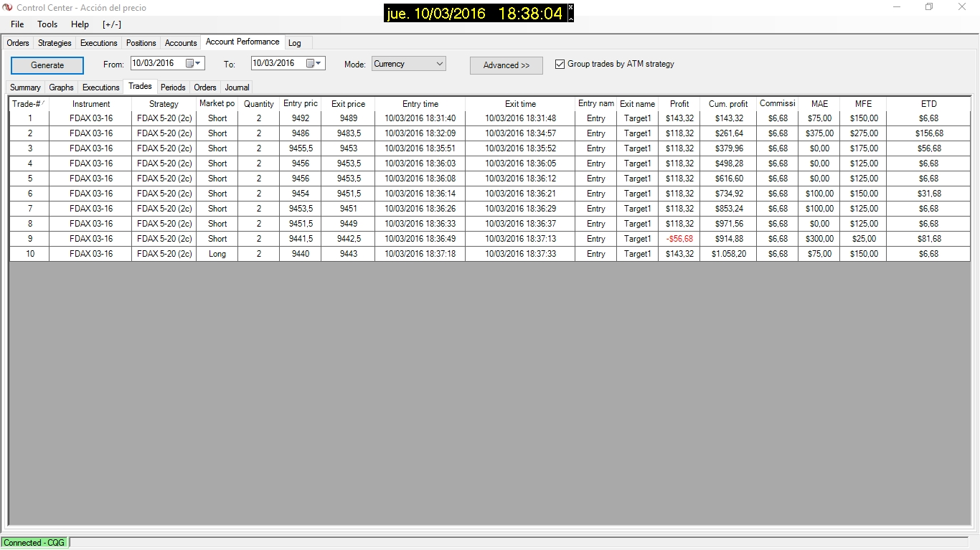Toggle Group trades by ATM strategy checkbox

tap(560, 65)
